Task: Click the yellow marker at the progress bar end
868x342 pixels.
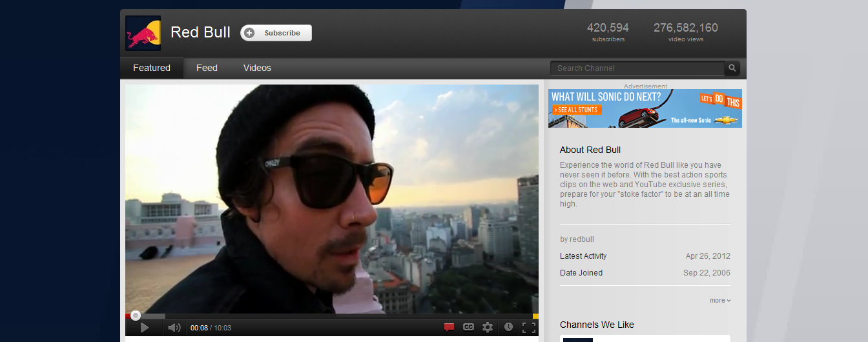Action: tap(535, 316)
